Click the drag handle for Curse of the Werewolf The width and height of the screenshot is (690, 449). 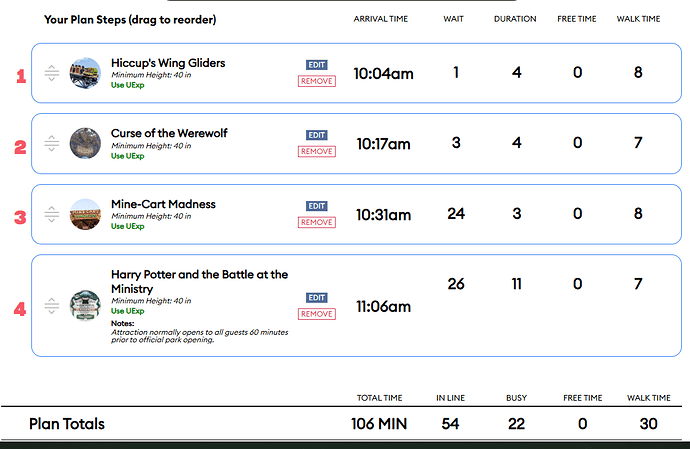52,143
